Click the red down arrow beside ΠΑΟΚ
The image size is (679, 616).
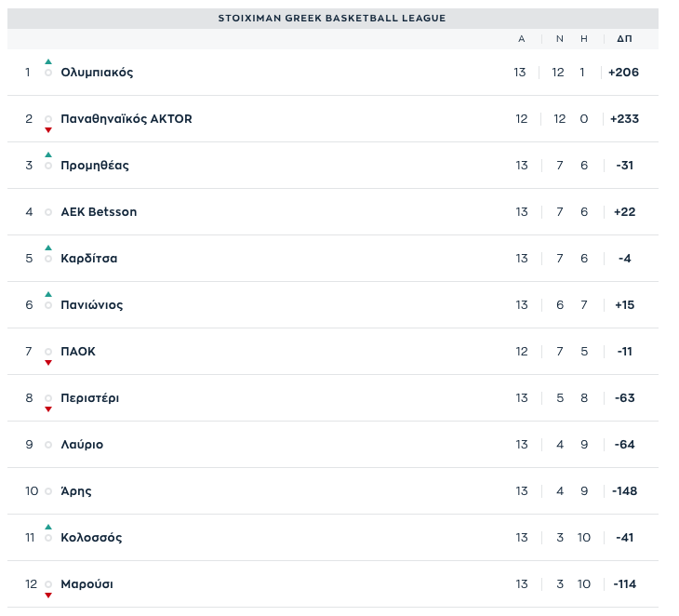(x=48, y=363)
